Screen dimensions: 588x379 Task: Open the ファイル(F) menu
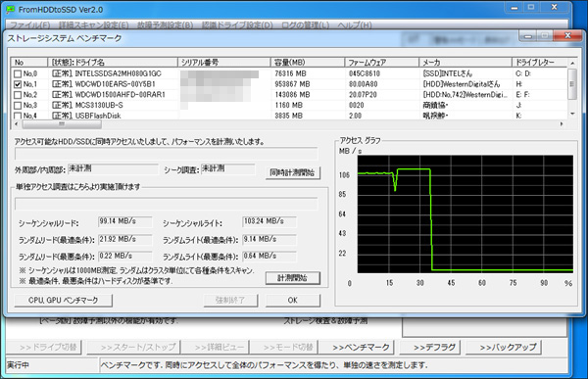(x=30, y=25)
